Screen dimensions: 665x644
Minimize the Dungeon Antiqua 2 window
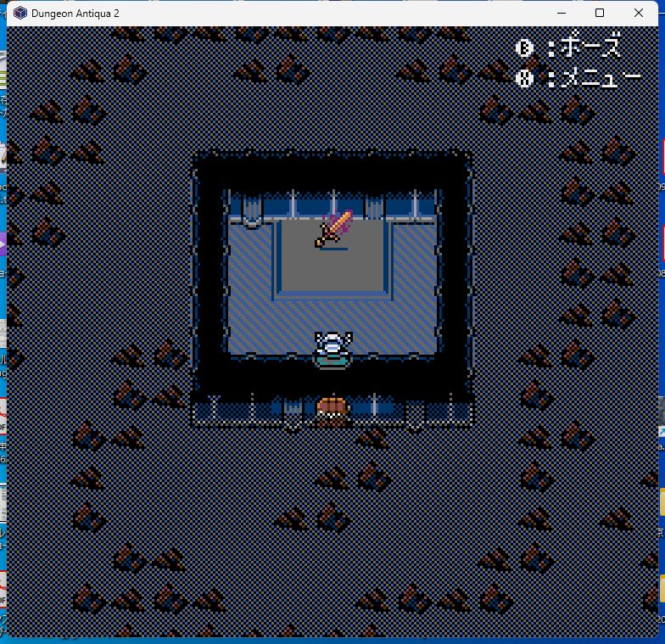(x=561, y=13)
